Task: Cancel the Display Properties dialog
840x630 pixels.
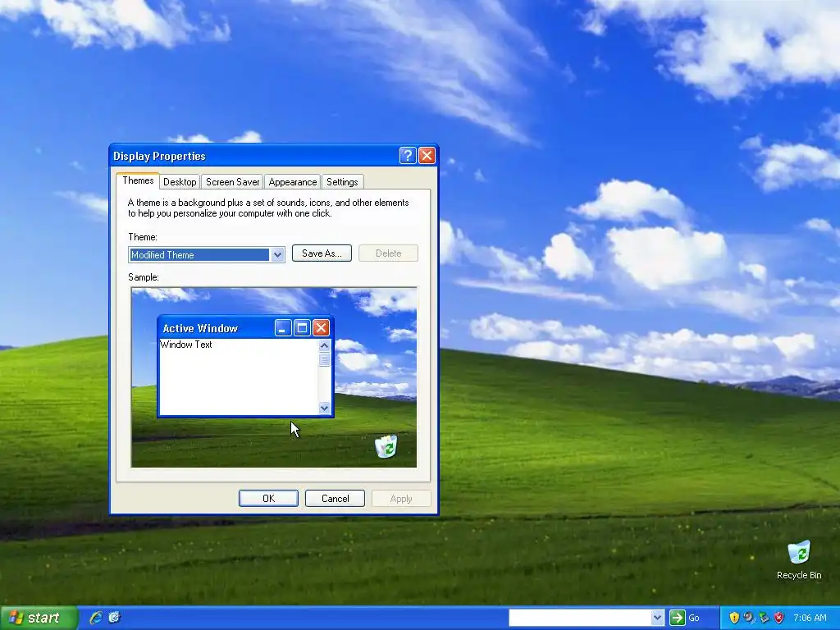Action: click(335, 498)
